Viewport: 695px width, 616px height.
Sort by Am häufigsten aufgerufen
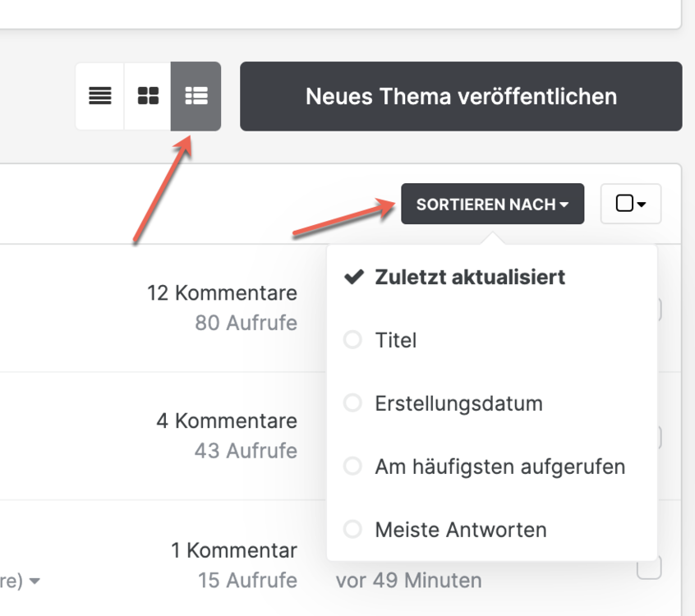(x=499, y=467)
